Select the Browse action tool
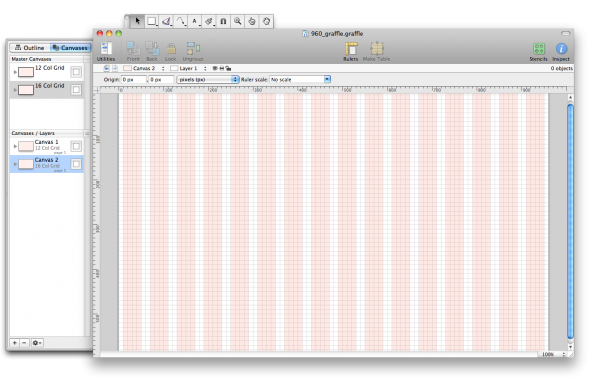Screen dimensions: 590x379 point(266,21)
